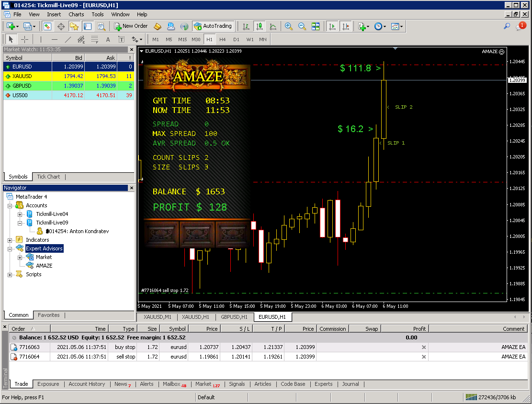Toggle the Market Watch panel icon

click(47, 26)
